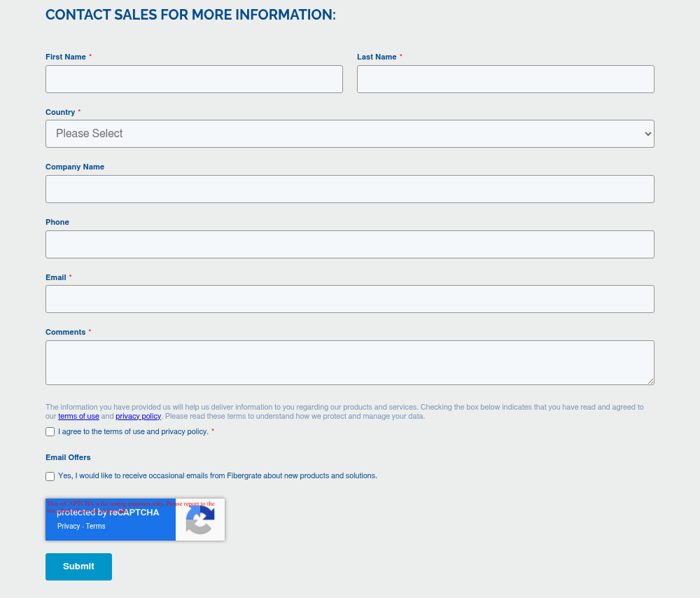
Task: Click the Comments box resize handle
Action: (x=650, y=381)
